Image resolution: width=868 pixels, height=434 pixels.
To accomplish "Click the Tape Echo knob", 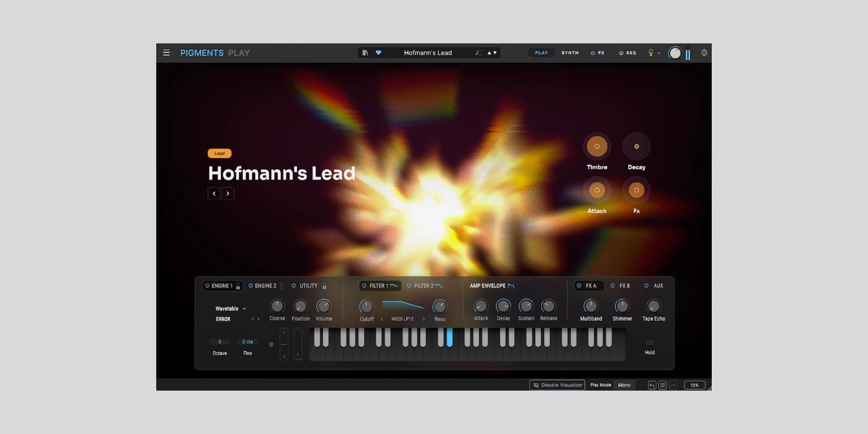I will pyautogui.click(x=653, y=306).
